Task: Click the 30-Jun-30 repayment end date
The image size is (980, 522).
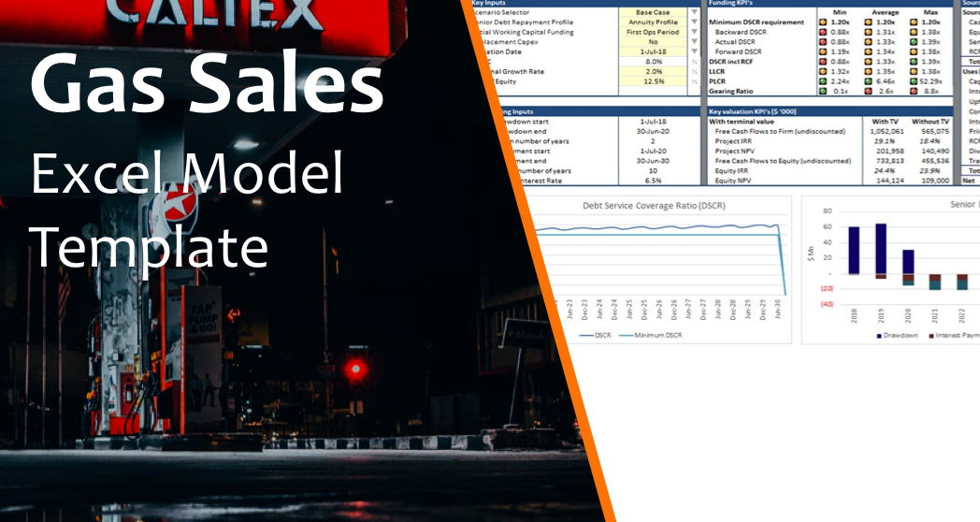Action: click(653, 161)
